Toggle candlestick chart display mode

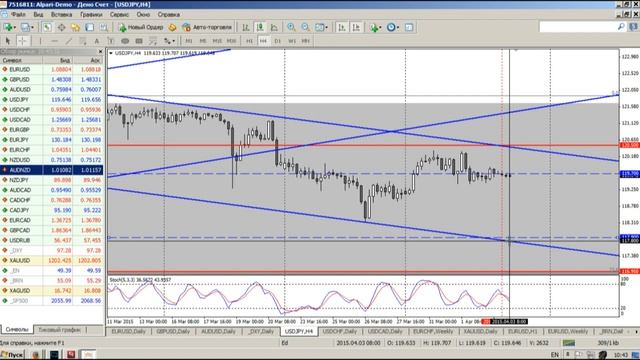260,27
